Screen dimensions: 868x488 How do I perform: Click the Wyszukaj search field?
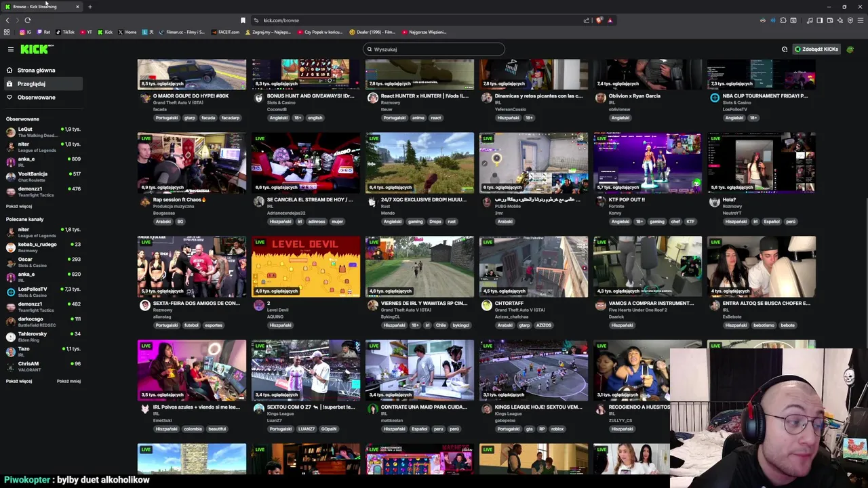click(x=434, y=49)
